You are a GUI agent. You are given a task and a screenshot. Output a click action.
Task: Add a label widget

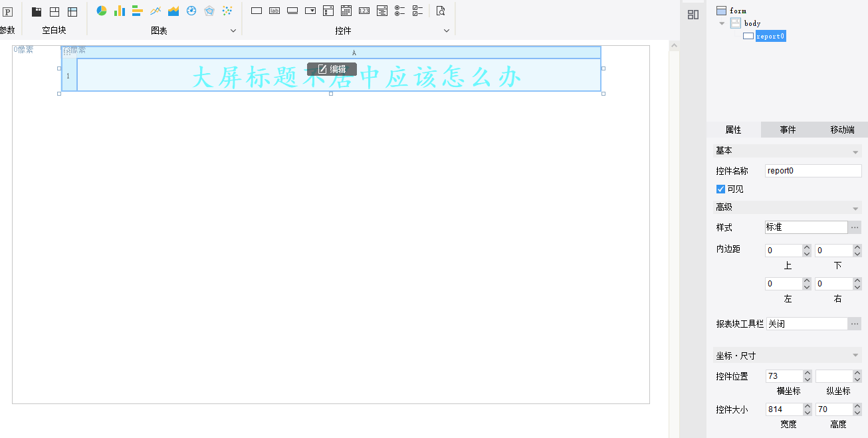[x=274, y=11]
